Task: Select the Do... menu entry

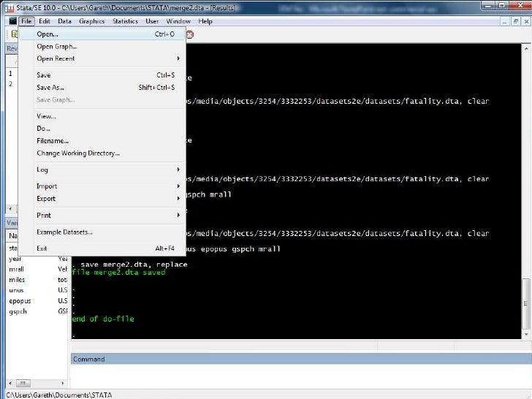Action: click(x=44, y=129)
